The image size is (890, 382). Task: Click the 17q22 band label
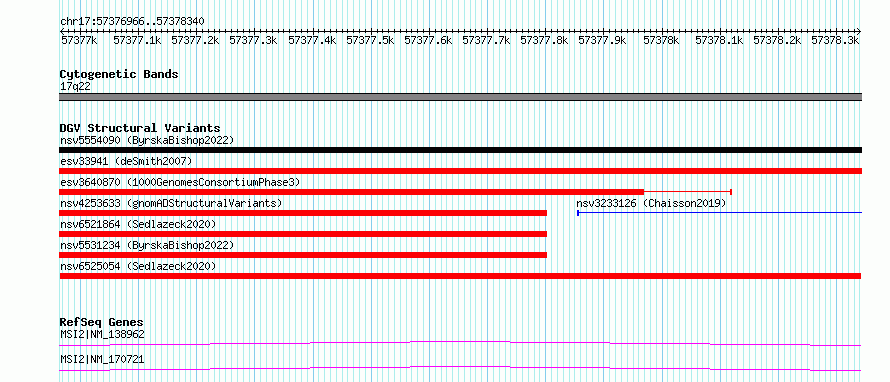point(75,87)
